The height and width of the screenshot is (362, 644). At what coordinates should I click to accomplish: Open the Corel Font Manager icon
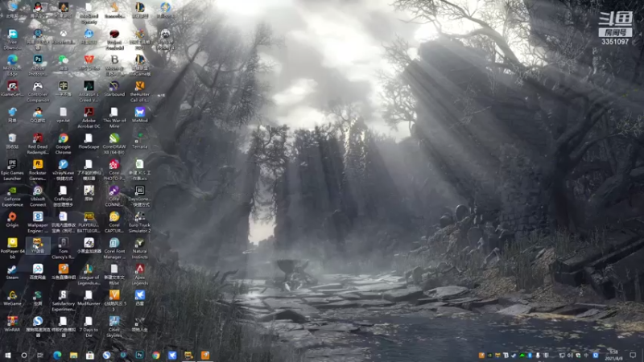tap(114, 249)
